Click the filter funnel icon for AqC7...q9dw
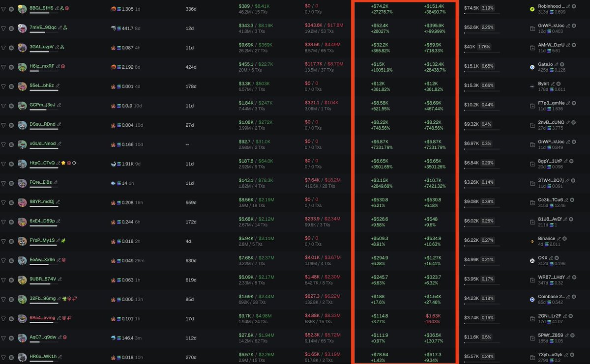This screenshot has width=590, height=364. coord(3,338)
